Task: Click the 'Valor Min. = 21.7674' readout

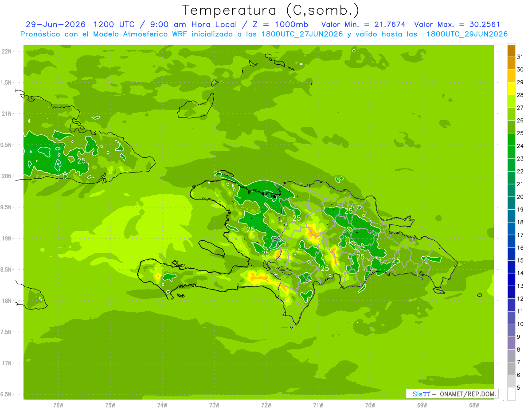Action: pyautogui.click(x=363, y=25)
